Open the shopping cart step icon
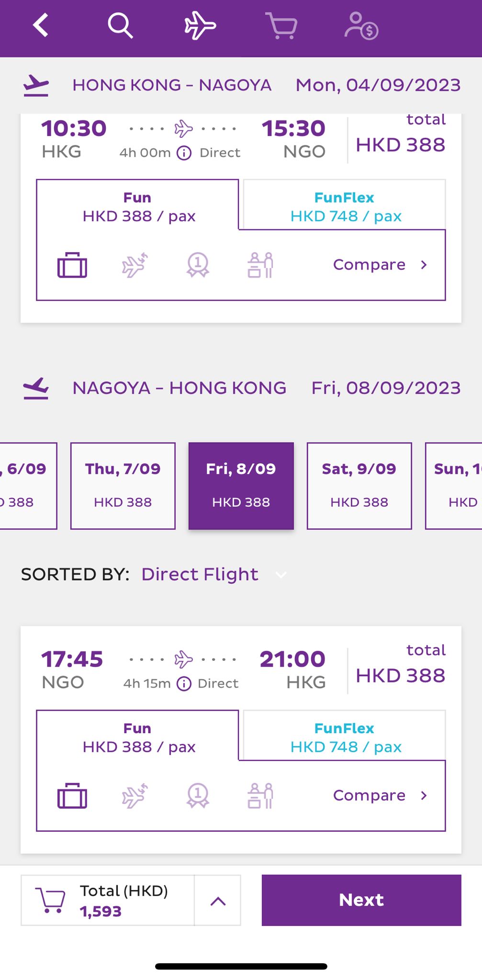This screenshot has height=980, width=482. [281, 25]
